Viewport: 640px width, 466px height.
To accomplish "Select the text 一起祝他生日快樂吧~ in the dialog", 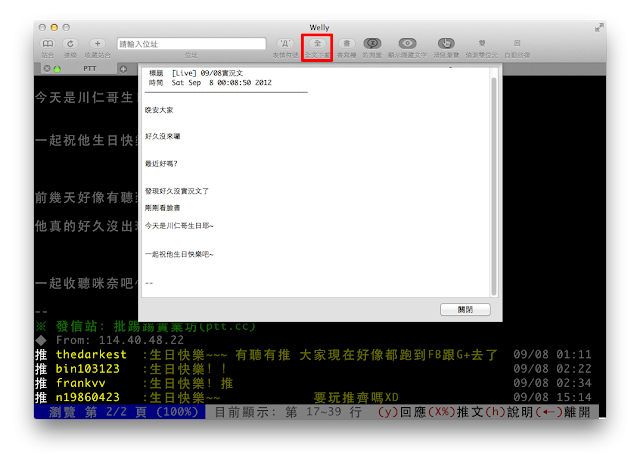I will [179, 255].
